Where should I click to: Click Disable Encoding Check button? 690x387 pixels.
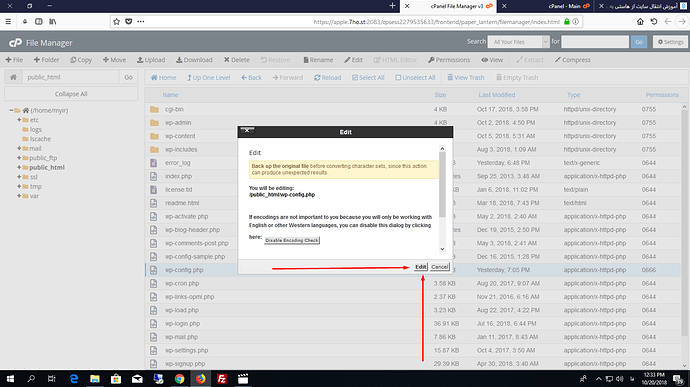click(x=292, y=240)
